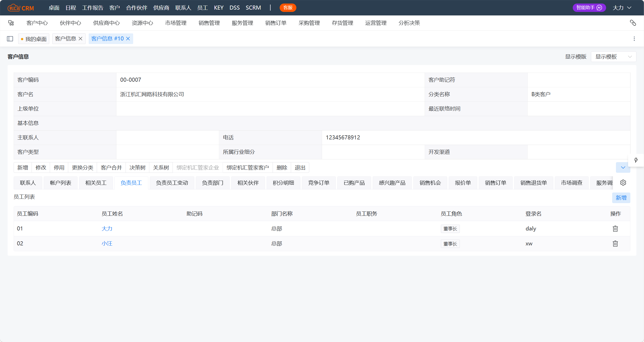Screen dimensions: 644x342
Task: Open the 显示模板 dropdown
Action: (613, 57)
